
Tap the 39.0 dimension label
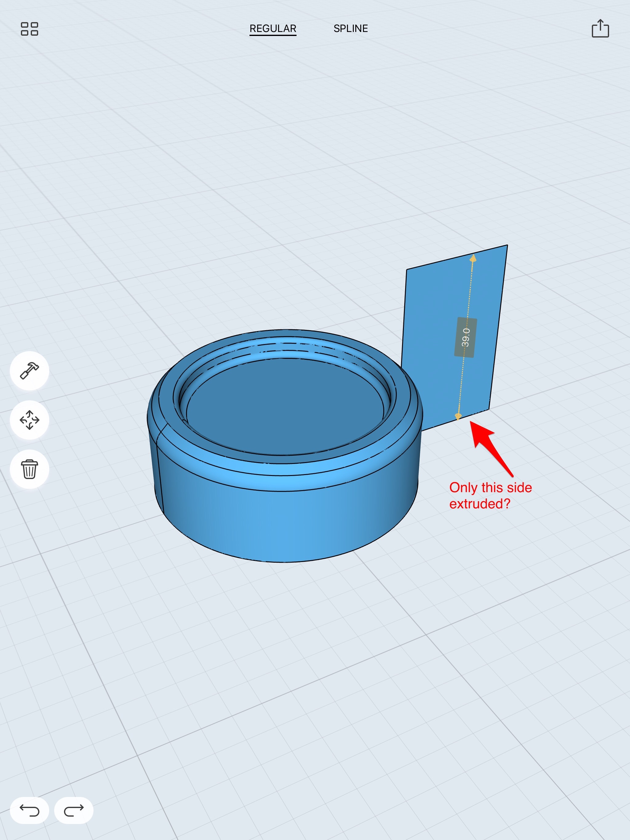[465, 337]
